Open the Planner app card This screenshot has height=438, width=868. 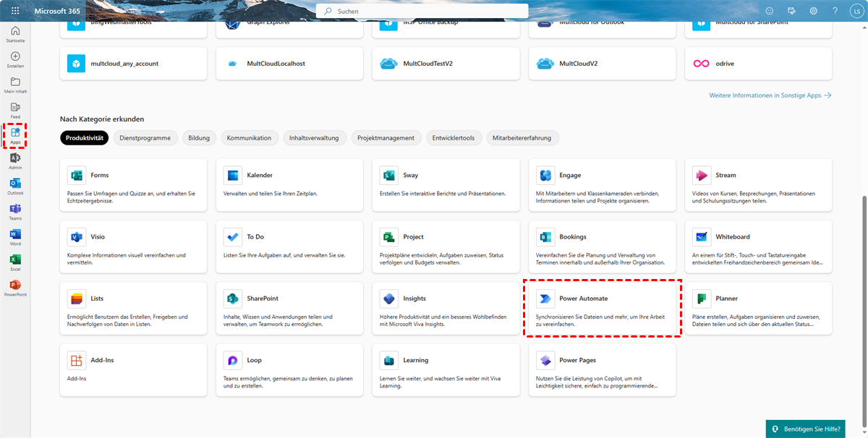[758, 309]
